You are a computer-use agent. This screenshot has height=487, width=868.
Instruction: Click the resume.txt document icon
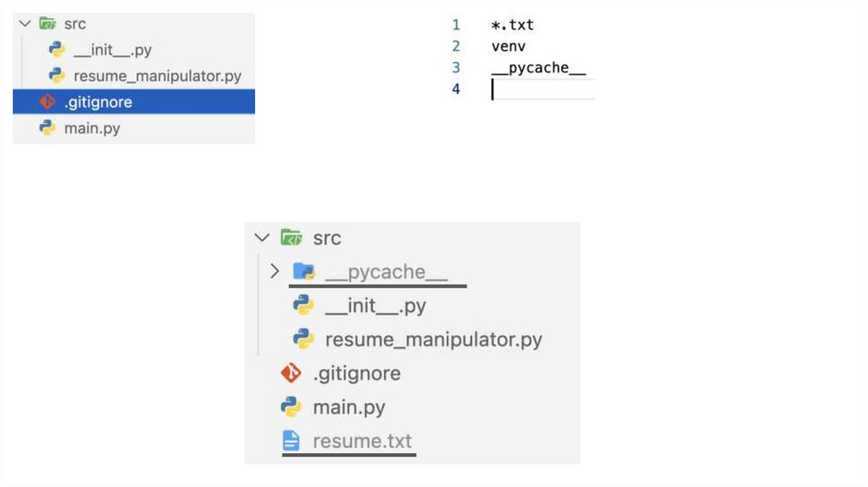coord(291,441)
